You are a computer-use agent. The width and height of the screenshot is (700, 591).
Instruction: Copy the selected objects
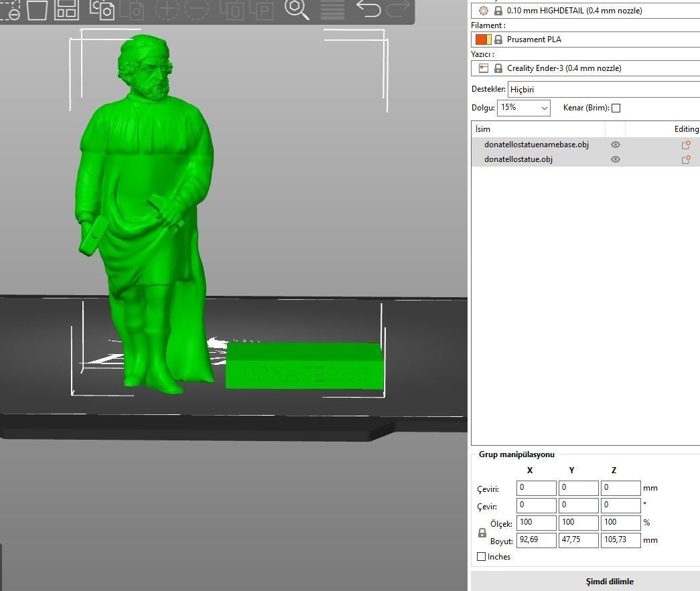click(102, 10)
